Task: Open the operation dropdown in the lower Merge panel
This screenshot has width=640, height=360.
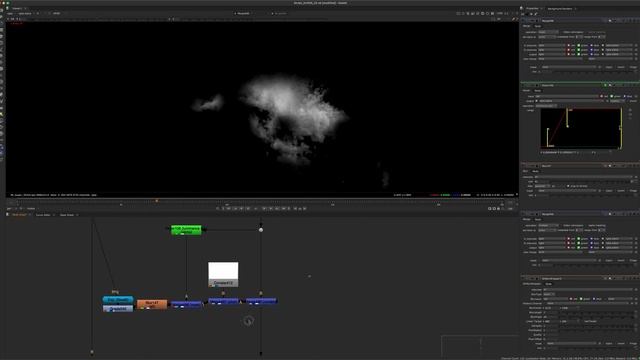Action: (x=548, y=225)
